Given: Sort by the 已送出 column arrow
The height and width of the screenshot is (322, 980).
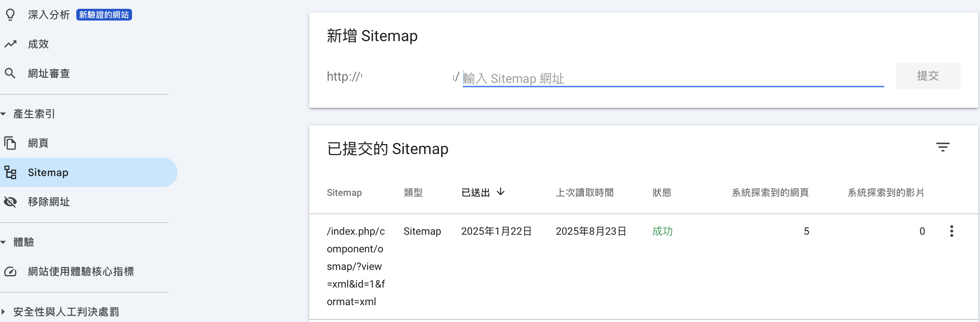Looking at the screenshot, I should pos(501,192).
